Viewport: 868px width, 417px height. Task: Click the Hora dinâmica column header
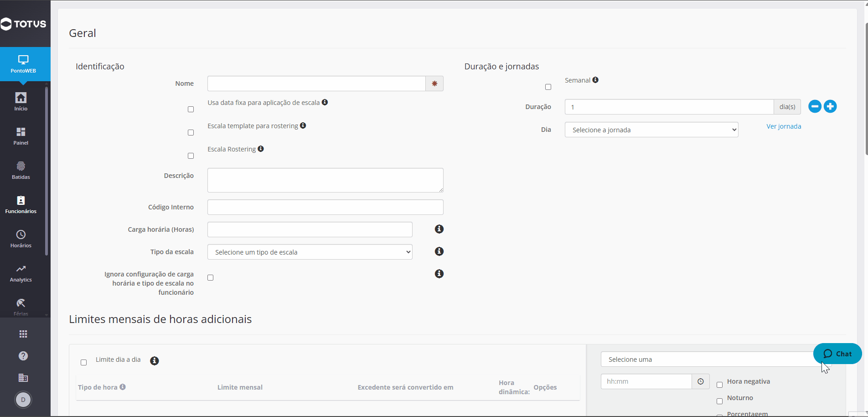[x=514, y=387]
